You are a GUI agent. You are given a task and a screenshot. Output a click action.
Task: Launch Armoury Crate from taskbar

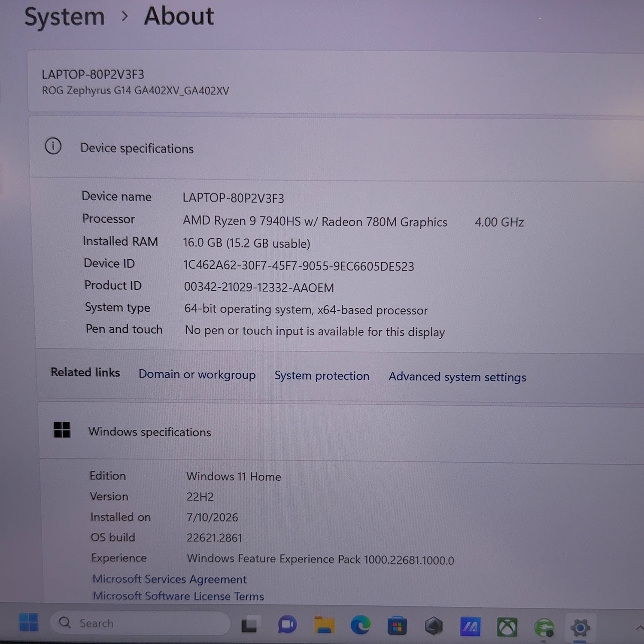coord(434,627)
